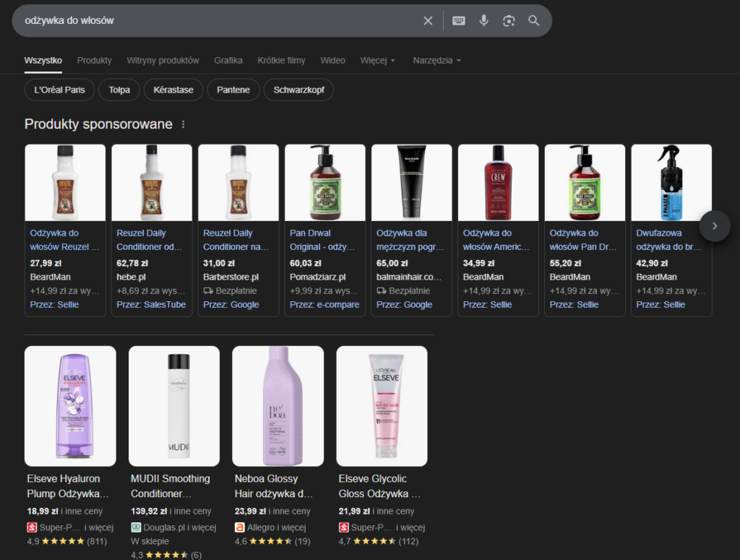Screen dimensions: 740x560
Task: Switch to the Produkty tab
Action: pos(95,61)
